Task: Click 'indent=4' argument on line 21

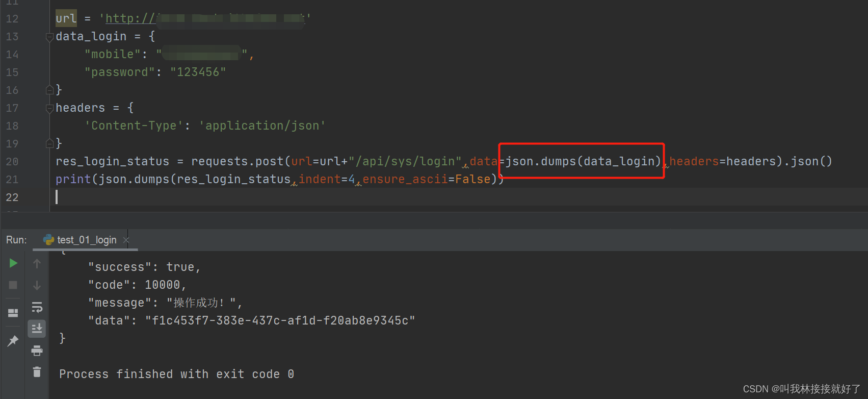Action: (327, 179)
